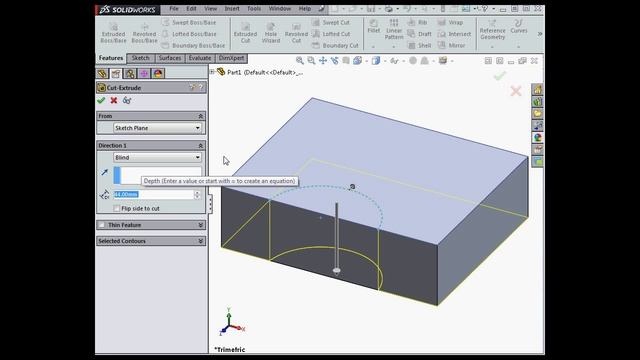The image size is (640, 360).
Task: Enable Flip side to cut checkbox
Action: coord(117,209)
